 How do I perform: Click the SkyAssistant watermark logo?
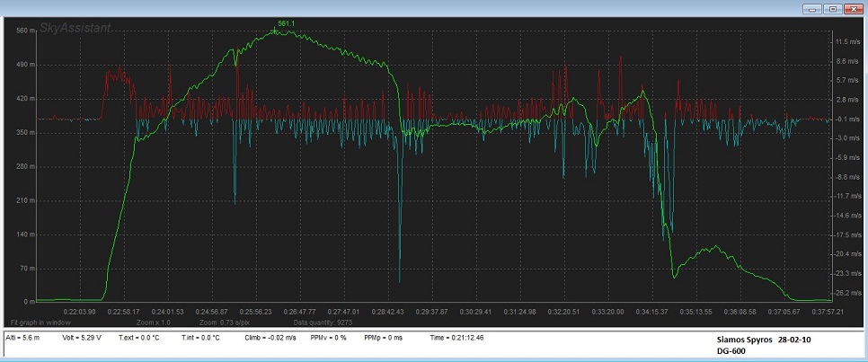point(75,28)
